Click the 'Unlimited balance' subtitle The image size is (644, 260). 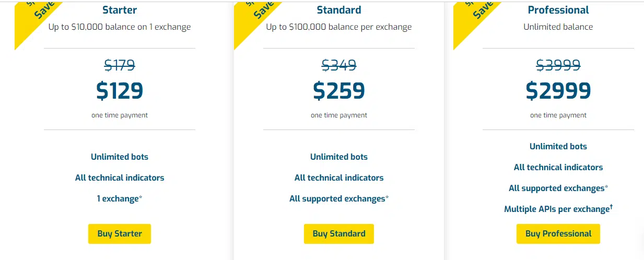[558, 27]
